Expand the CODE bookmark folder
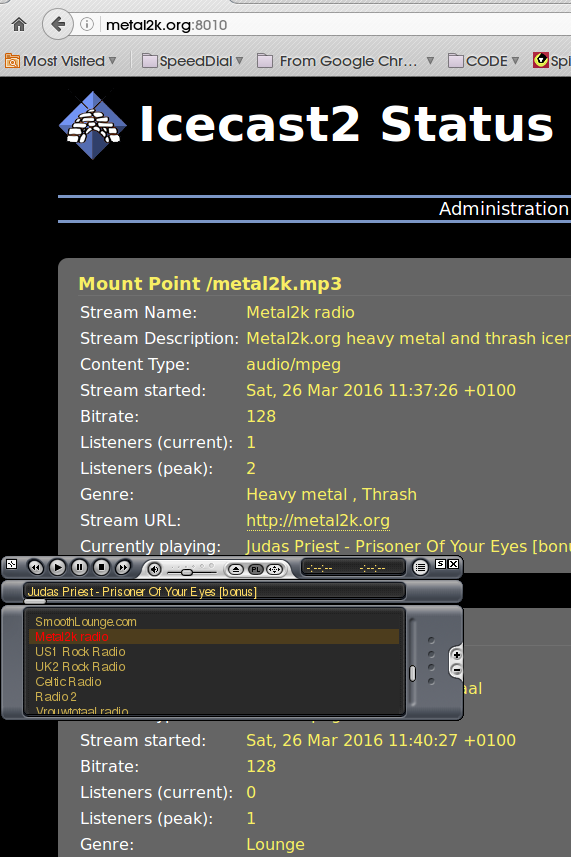 483,61
